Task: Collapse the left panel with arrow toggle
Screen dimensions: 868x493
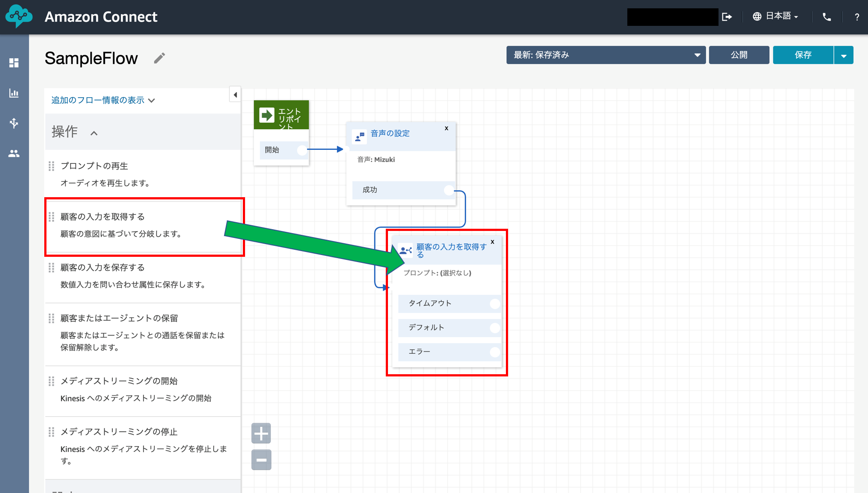Action: click(235, 95)
